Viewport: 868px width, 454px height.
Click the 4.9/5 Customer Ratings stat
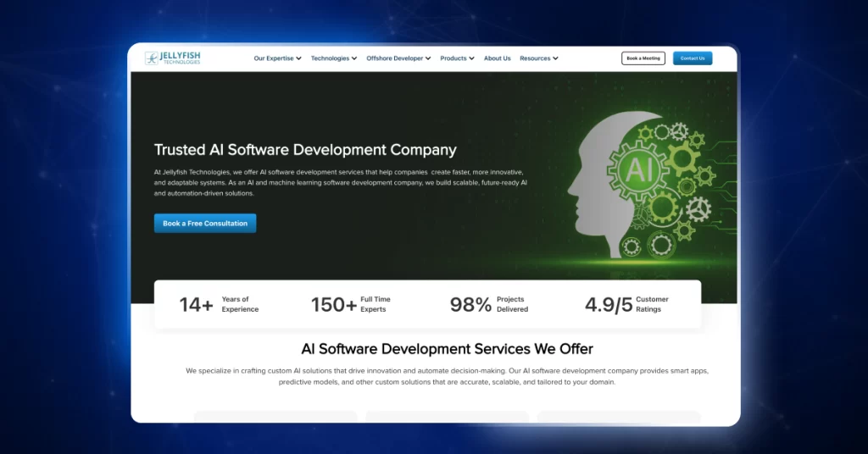[626, 304]
